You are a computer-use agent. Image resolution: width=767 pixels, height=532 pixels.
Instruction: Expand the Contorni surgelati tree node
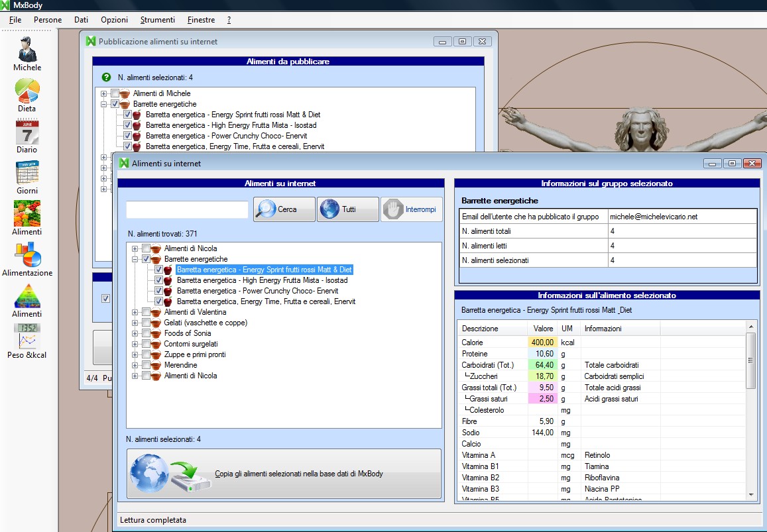(x=135, y=344)
